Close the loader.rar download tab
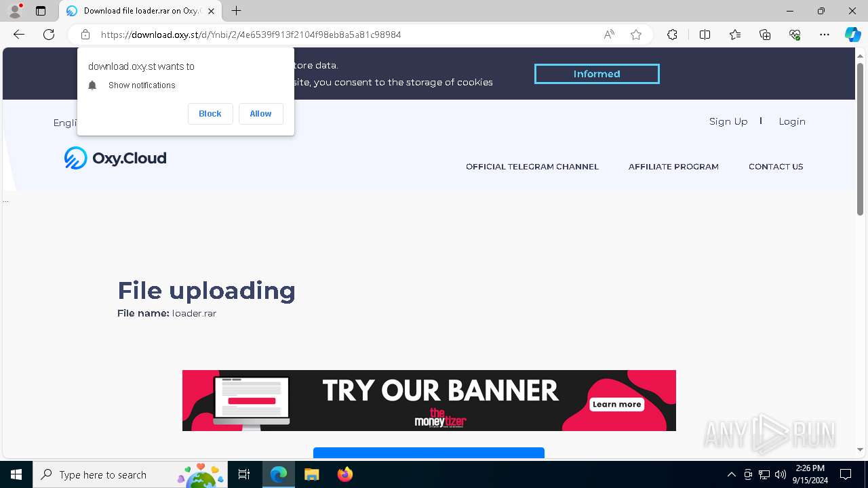 [x=211, y=11]
